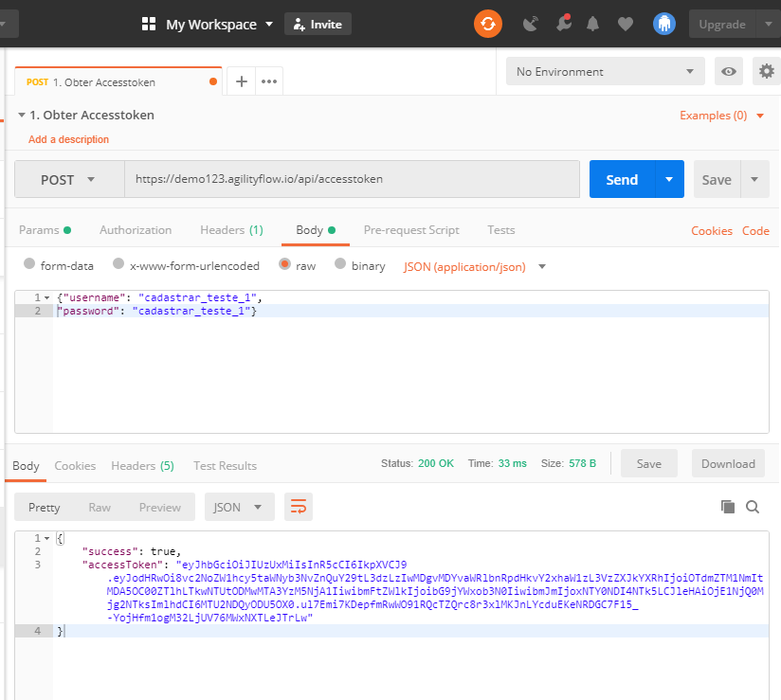Open response Cookies tab
The image size is (781, 700).
tap(75, 466)
